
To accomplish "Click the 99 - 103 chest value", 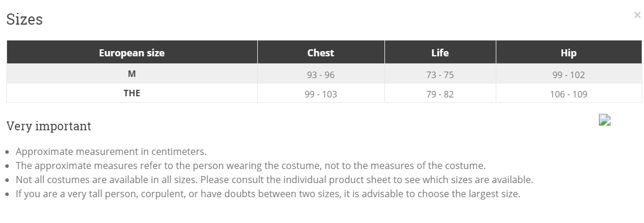I will point(321,94).
